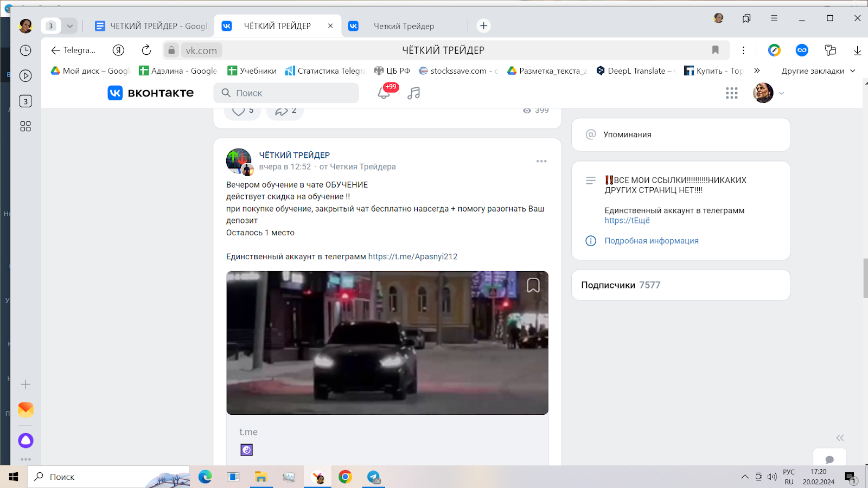The width and height of the screenshot is (868, 488).
Task: Open a new browser tab
Action: (x=483, y=26)
